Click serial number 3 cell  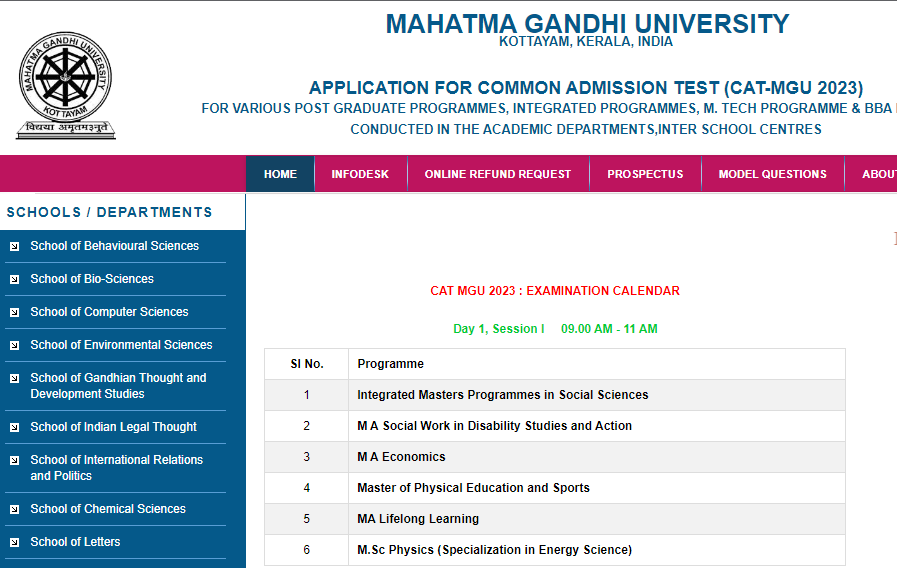(x=307, y=457)
